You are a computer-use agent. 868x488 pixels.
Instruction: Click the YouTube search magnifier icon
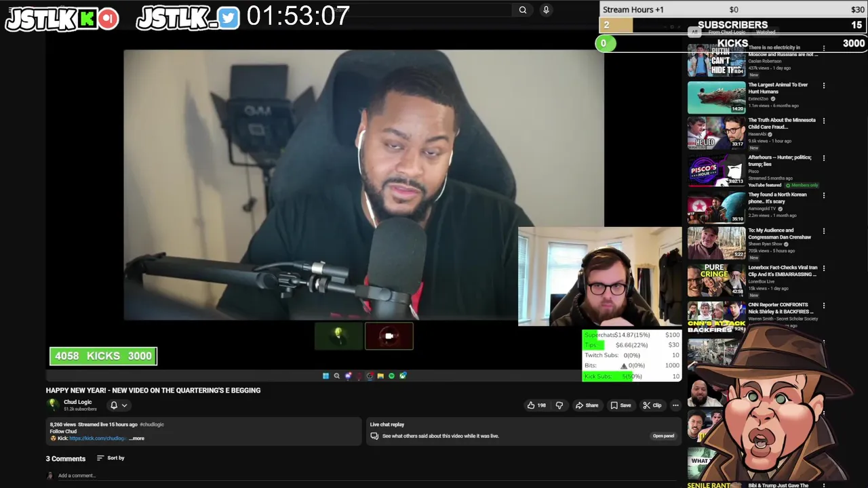pos(523,9)
